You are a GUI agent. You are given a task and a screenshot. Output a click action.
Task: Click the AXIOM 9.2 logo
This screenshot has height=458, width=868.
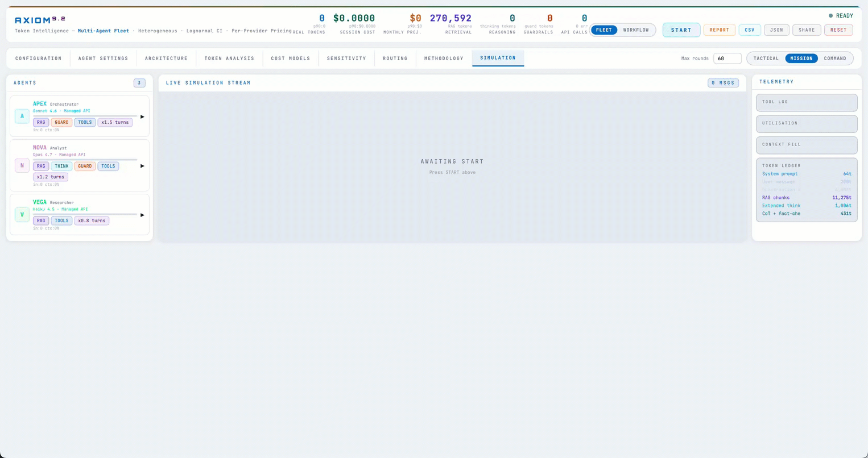pos(40,20)
